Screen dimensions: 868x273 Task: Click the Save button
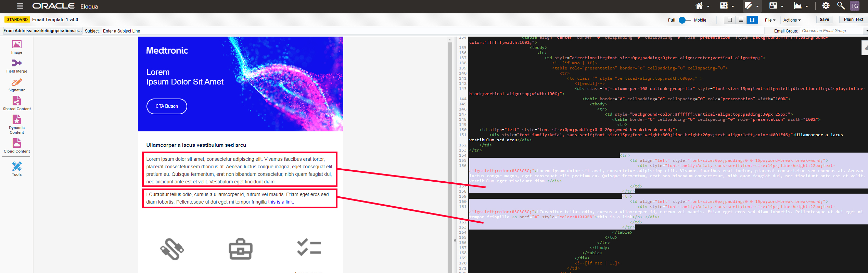(824, 19)
